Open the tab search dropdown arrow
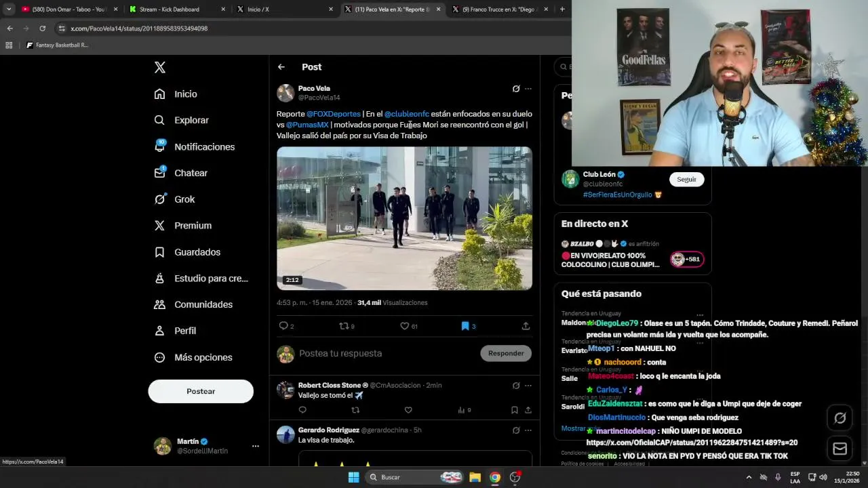 pyautogui.click(x=9, y=9)
